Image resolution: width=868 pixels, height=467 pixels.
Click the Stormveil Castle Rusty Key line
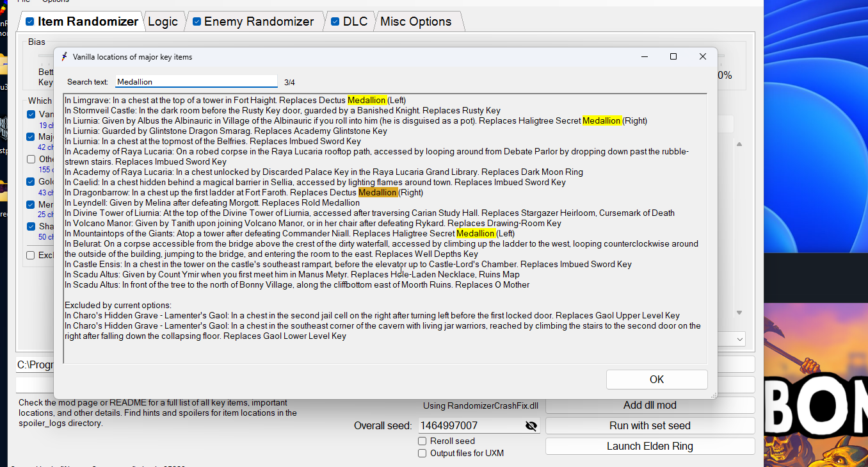(282, 111)
